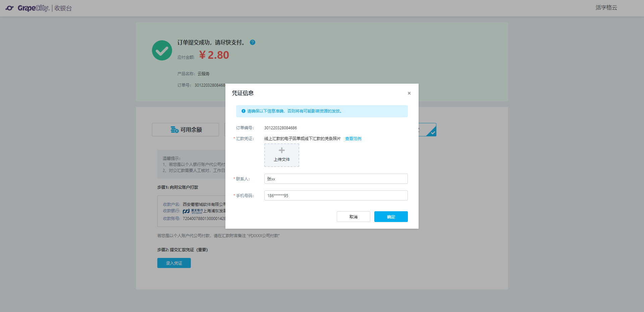Click the 收银台 title in the header
The image size is (644, 312).
point(63,8)
